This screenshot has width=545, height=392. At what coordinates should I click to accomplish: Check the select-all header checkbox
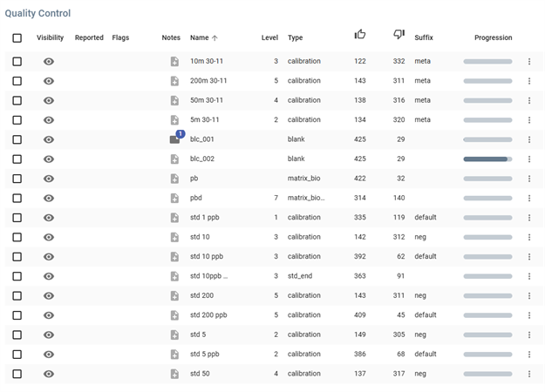click(x=17, y=38)
